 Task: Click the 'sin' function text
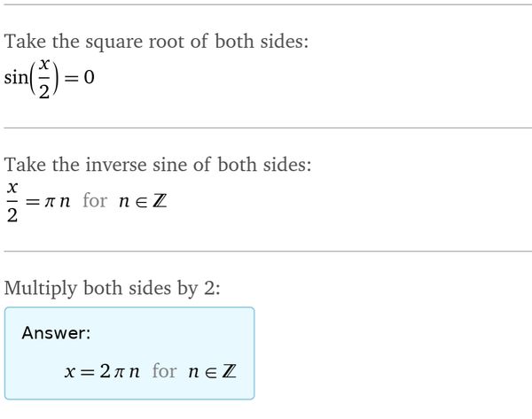point(17,79)
